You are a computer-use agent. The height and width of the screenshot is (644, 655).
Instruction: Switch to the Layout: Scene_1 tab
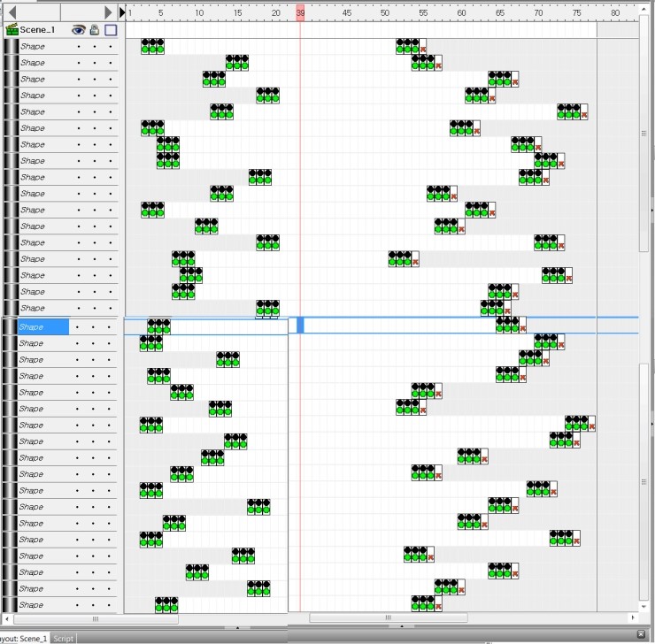click(x=23, y=638)
